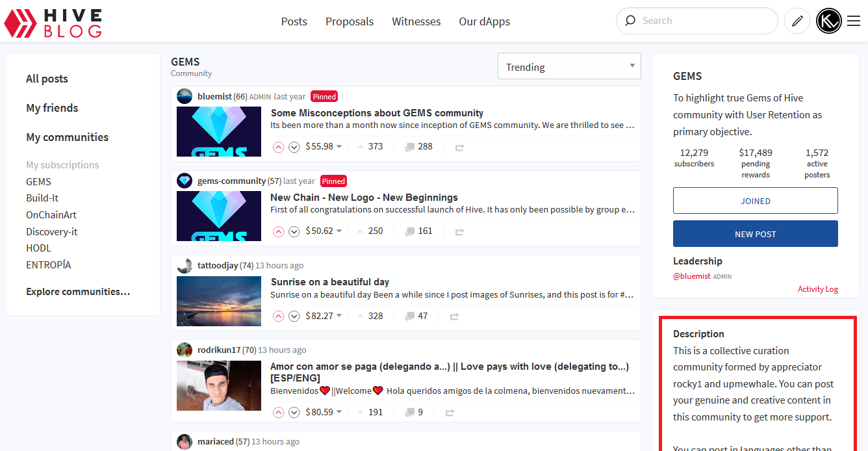Downvote the New Chain - New Logo post
Image resolution: width=868 pixels, height=451 pixels.
click(294, 231)
